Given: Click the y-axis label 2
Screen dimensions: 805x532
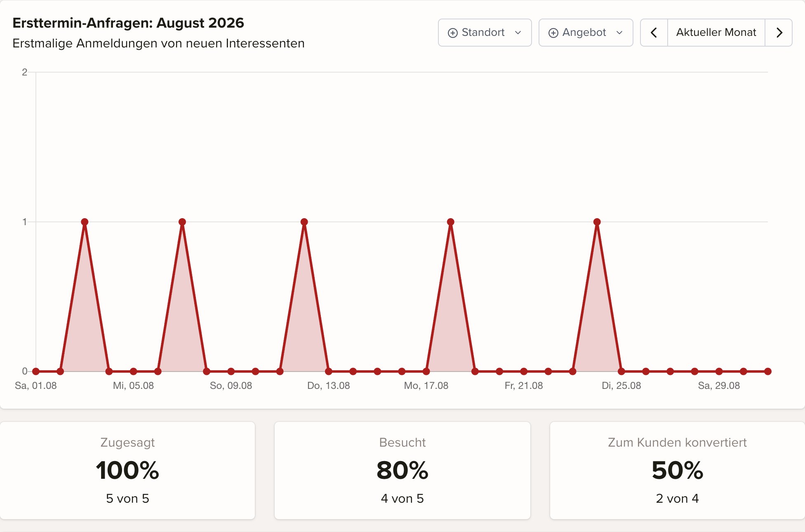Looking at the screenshot, I should (24, 72).
